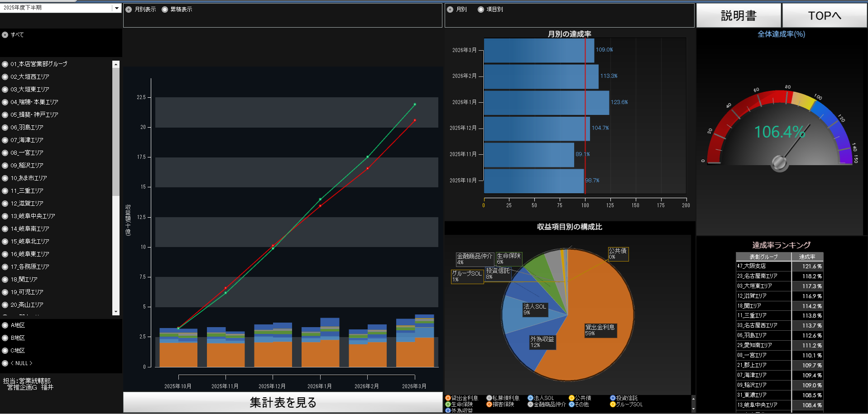Click the 2026年1月 achievement bar
This screenshot has width=868, height=414.
547,103
